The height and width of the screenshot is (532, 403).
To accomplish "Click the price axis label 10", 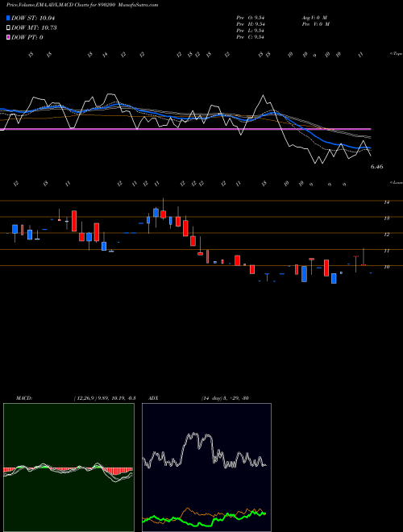I will (386, 267).
